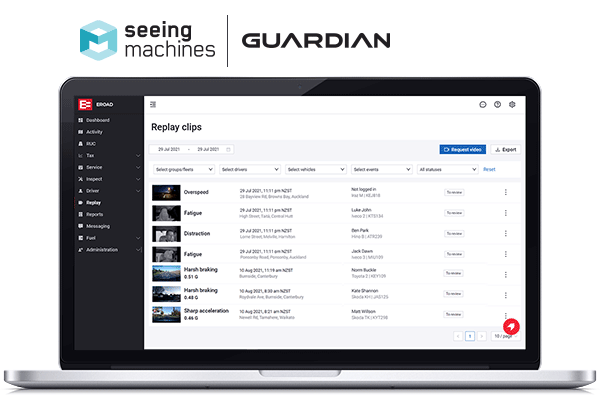This screenshot has width=600, height=400.
Task: Click the calendar icon in date field
Action: tap(228, 149)
